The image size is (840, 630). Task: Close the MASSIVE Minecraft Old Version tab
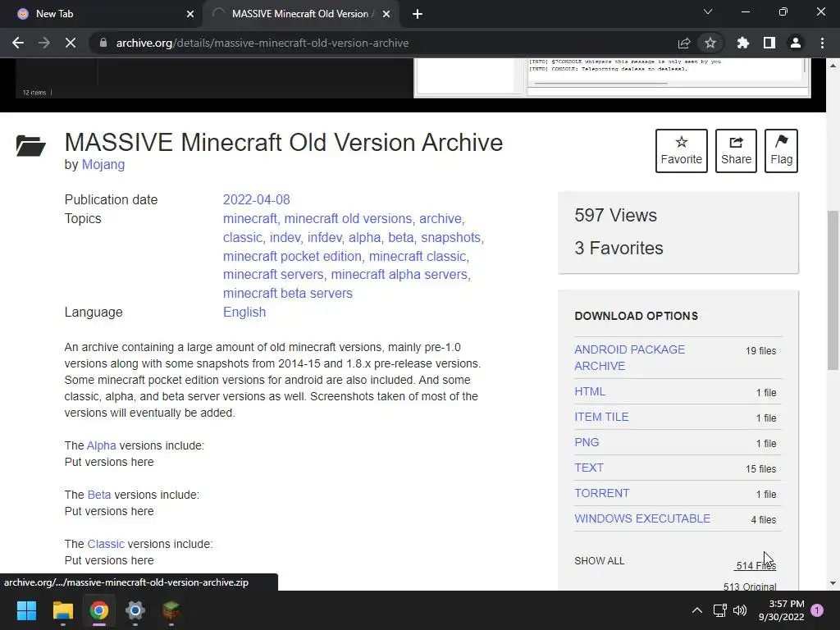pyautogui.click(x=386, y=14)
